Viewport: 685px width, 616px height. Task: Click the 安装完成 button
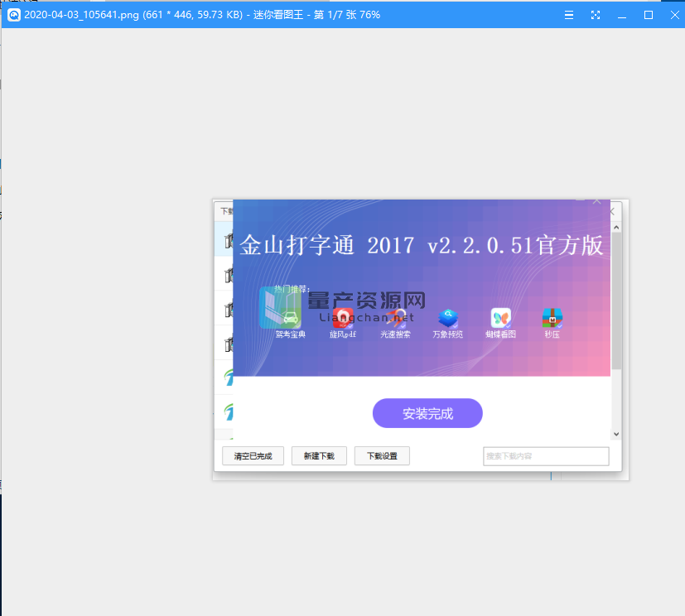click(427, 413)
